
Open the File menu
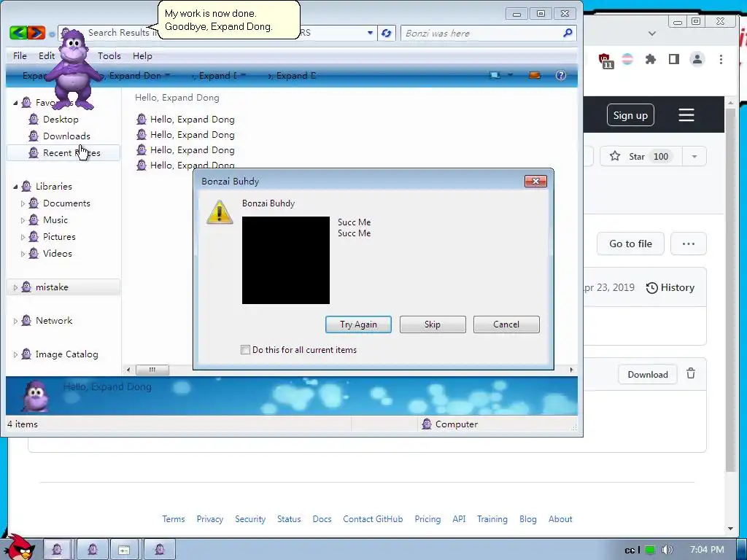tap(20, 55)
